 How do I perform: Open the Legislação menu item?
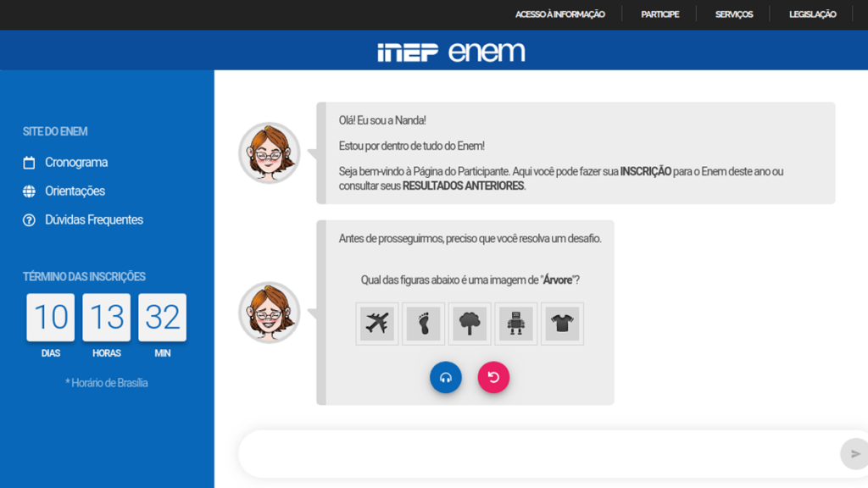click(x=813, y=14)
